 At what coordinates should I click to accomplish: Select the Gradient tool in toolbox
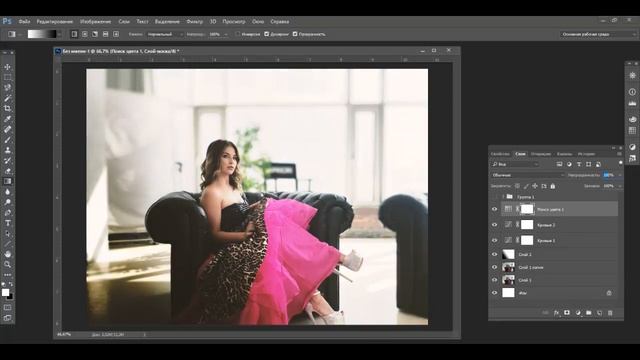(x=7, y=181)
